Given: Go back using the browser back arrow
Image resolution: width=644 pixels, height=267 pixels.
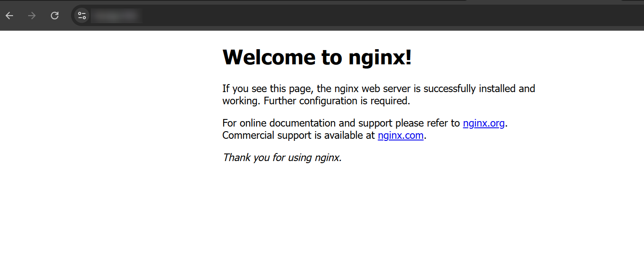Looking at the screenshot, I should pos(9,16).
